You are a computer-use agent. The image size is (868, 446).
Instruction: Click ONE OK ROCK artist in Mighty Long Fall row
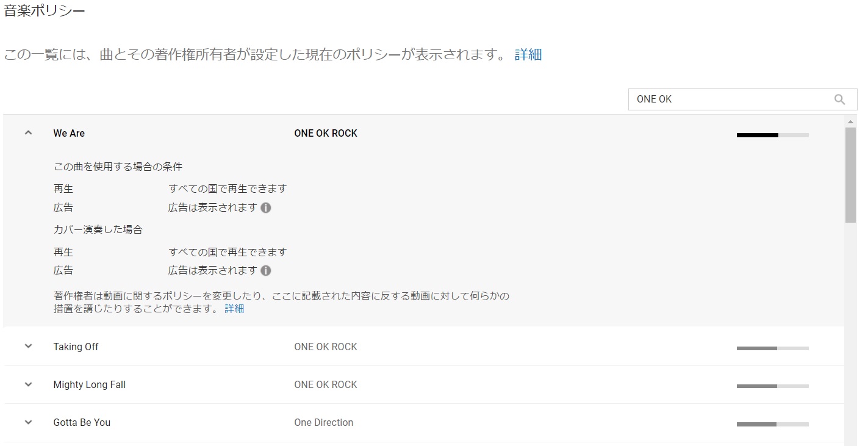(x=326, y=384)
